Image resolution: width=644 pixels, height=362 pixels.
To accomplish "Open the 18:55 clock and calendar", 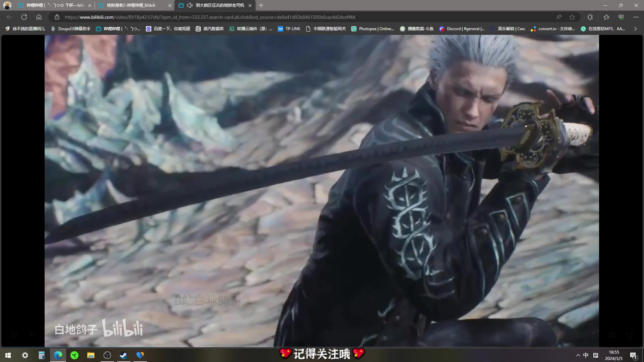I will coord(614,355).
